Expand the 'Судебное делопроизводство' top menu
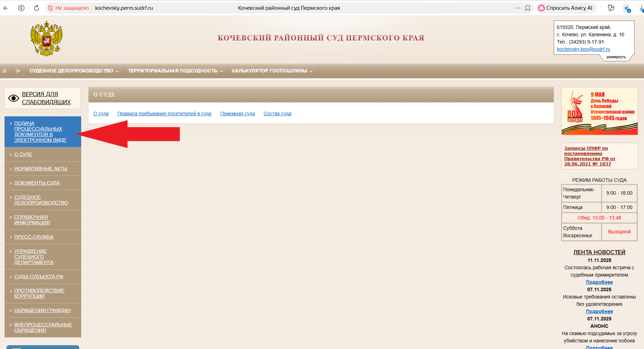Image resolution: width=644 pixels, height=349 pixels. point(74,71)
